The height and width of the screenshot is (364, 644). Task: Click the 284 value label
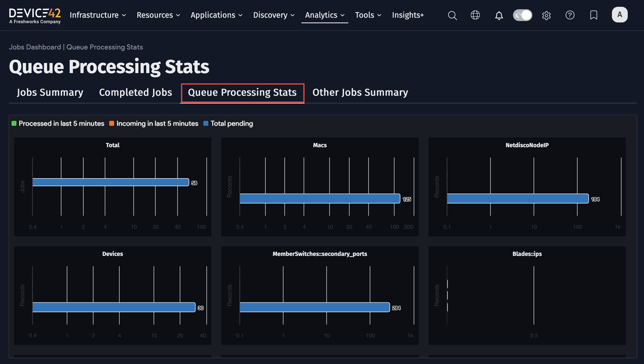(x=396, y=308)
